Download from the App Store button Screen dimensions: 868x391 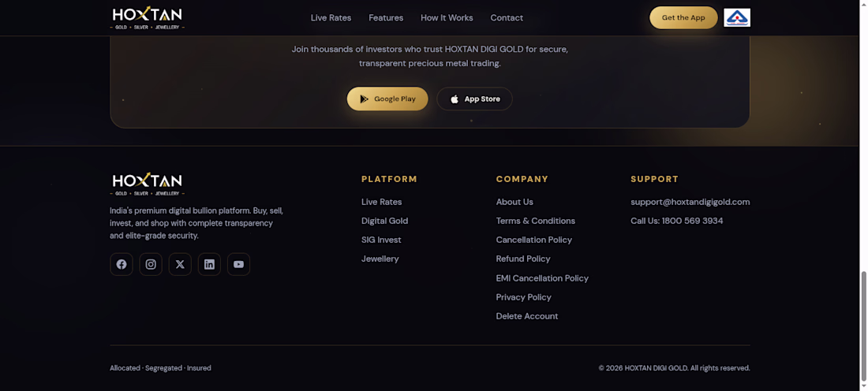coord(474,99)
